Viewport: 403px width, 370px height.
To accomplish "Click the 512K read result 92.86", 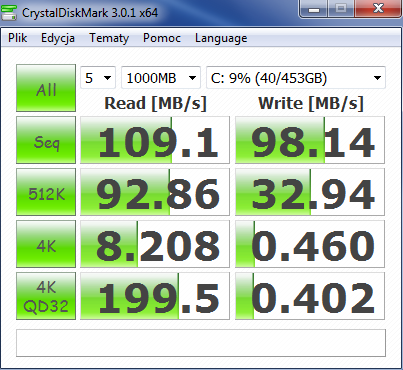I will pos(155,192).
